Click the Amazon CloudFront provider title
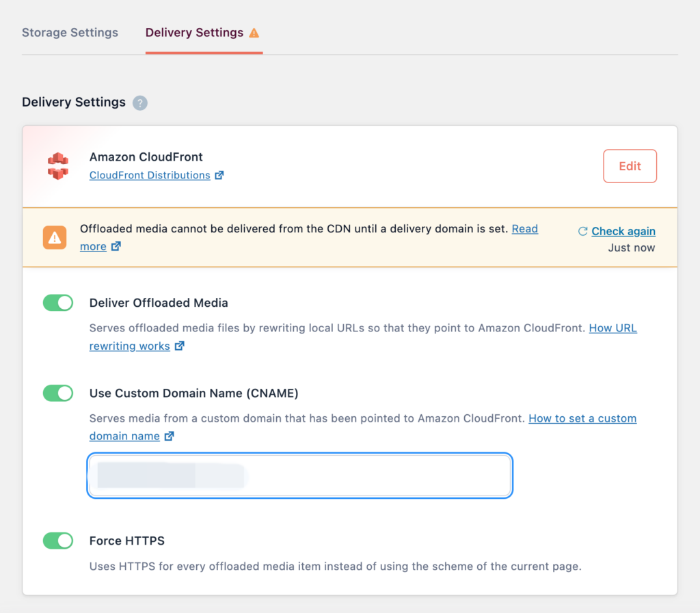Viewport: 700px width, 613px height. pyautogui.click(x=146, y=157)
